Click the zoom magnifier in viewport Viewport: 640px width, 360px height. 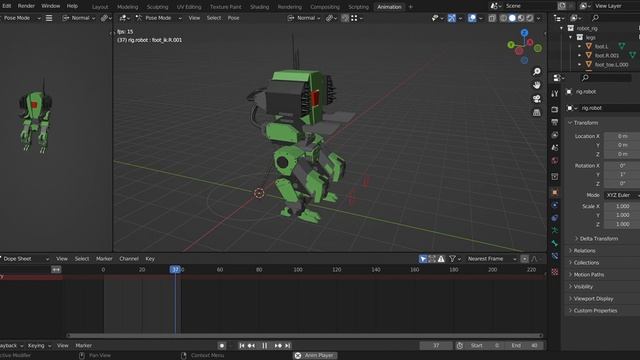click(x=537, y=71)
